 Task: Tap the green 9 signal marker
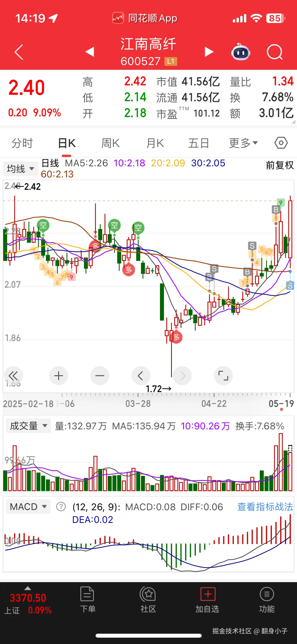pos(281,203)
